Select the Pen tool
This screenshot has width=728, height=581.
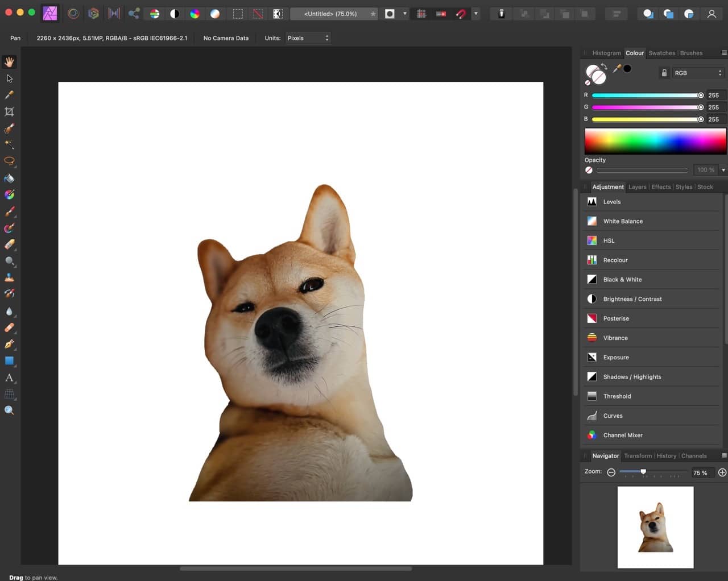coord(9,344)
